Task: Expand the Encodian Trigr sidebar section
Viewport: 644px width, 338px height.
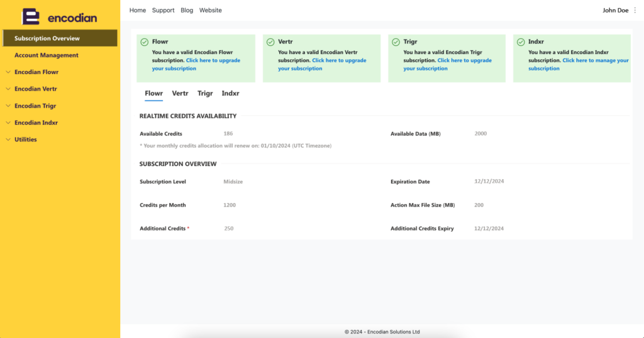Action: (35, 106)
